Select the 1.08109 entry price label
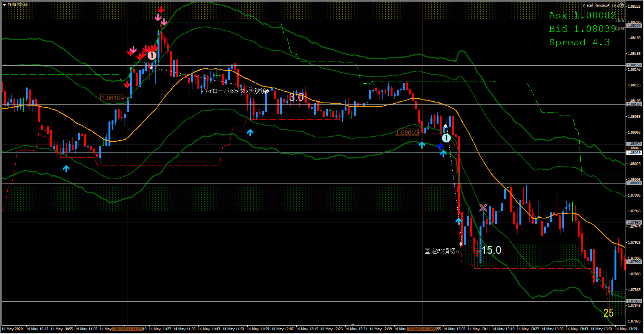Image resolution: width=644 pixels, height=334 pixels. (x=113, y=98)
